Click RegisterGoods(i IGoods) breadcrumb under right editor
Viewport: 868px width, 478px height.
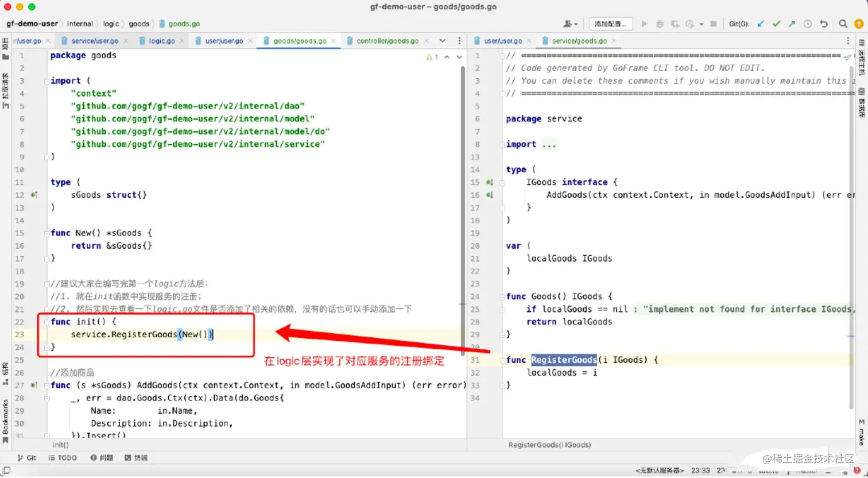click(549, 445)
